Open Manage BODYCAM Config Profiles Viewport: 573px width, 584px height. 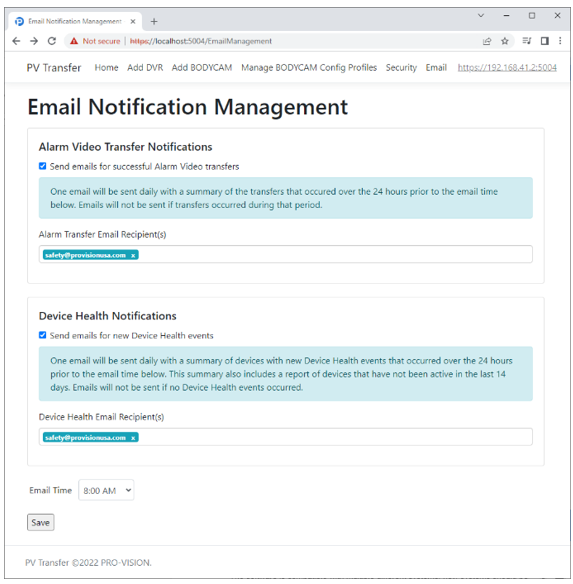[x=309, y=68]
